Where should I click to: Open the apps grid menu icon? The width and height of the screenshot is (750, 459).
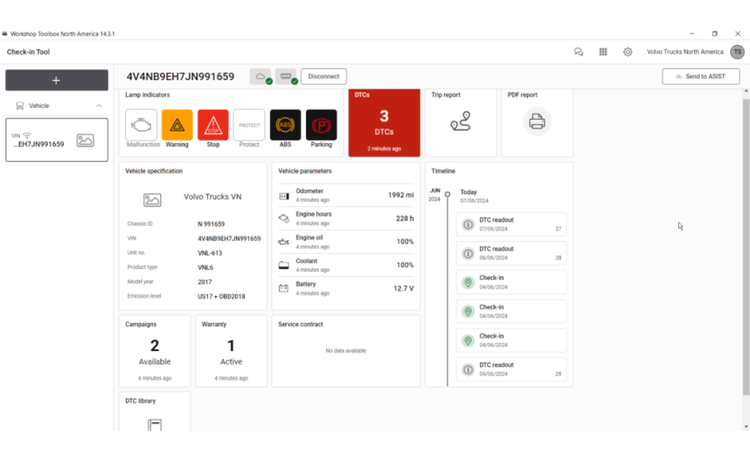pos(603,52)
